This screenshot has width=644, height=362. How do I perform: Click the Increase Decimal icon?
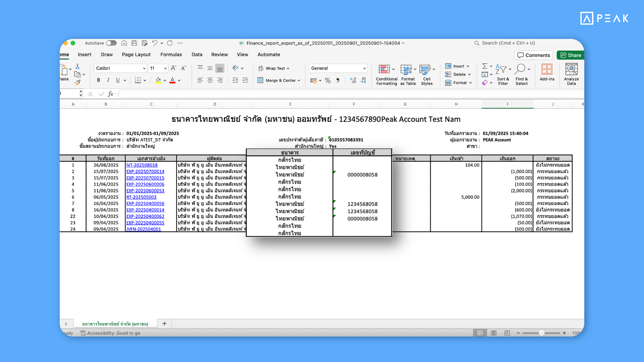[353, 80]
